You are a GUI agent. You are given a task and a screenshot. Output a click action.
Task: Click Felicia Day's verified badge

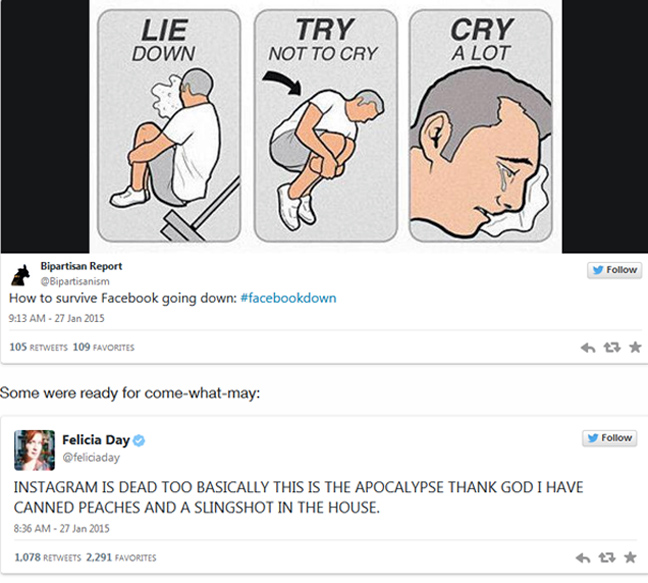point(140,439)
